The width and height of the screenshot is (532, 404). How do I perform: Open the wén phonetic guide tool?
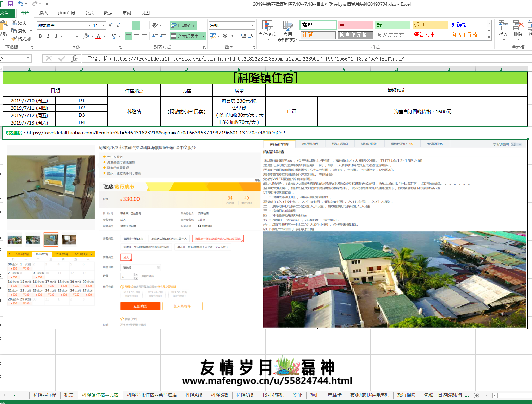113,36
